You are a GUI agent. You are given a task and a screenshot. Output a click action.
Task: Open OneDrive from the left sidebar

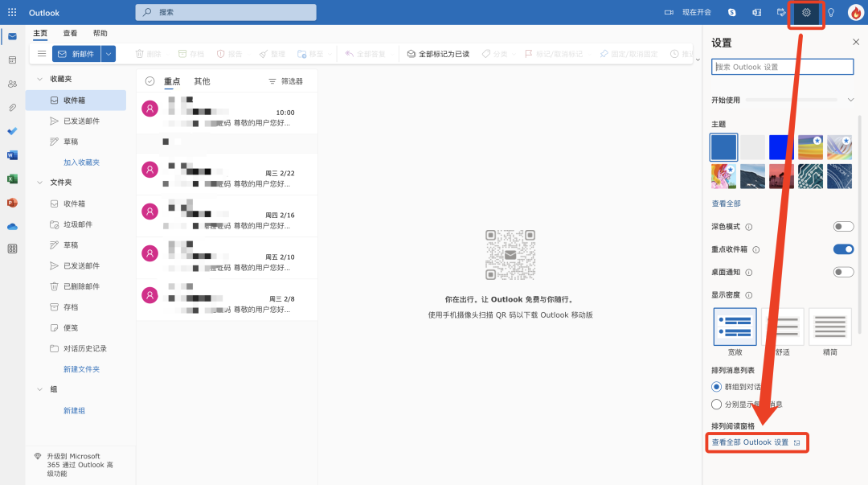[x=11, y=226]
